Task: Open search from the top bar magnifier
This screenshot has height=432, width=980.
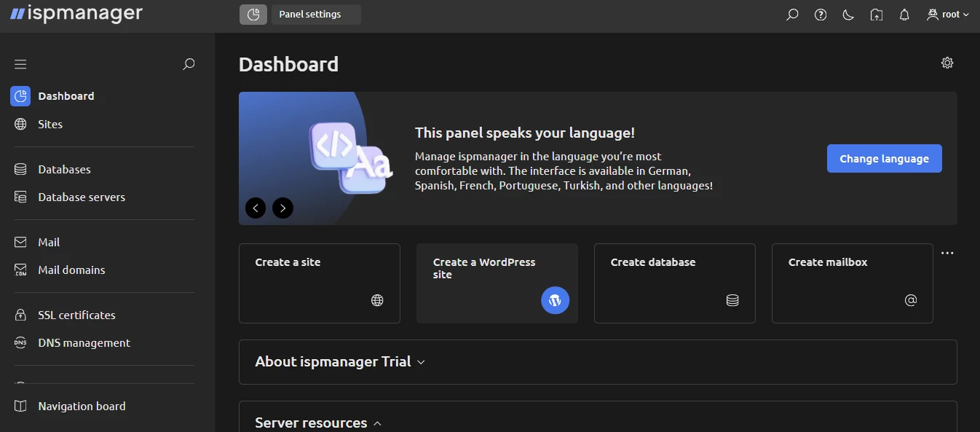Action: point(792,14)
